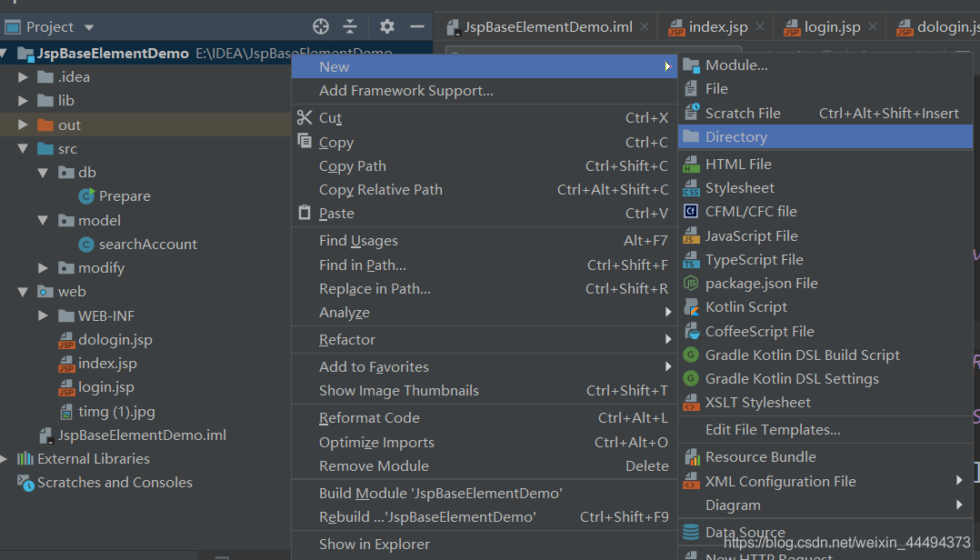Expand External Libraries node
The width and height of the screenshot is (980, 560).
coord(4,459)
